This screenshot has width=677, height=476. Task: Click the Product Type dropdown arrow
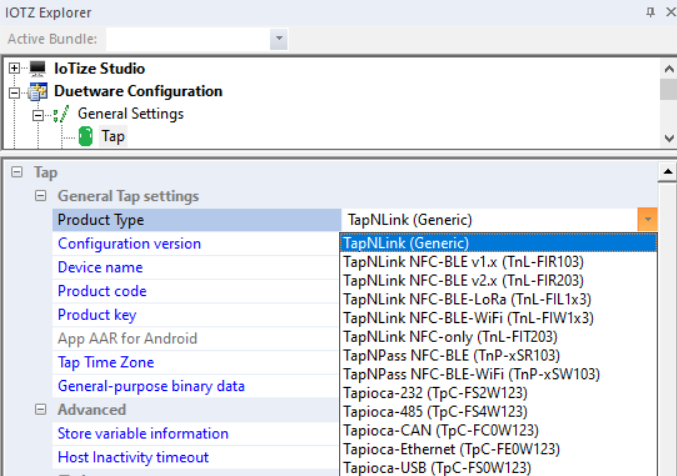(647, 219)
